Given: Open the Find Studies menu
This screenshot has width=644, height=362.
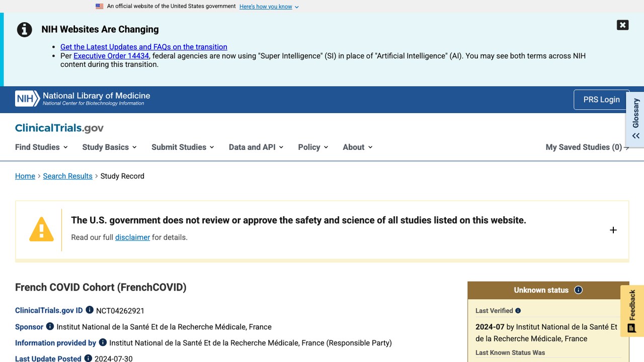Looking at the screenshot, I should (41, 147).
